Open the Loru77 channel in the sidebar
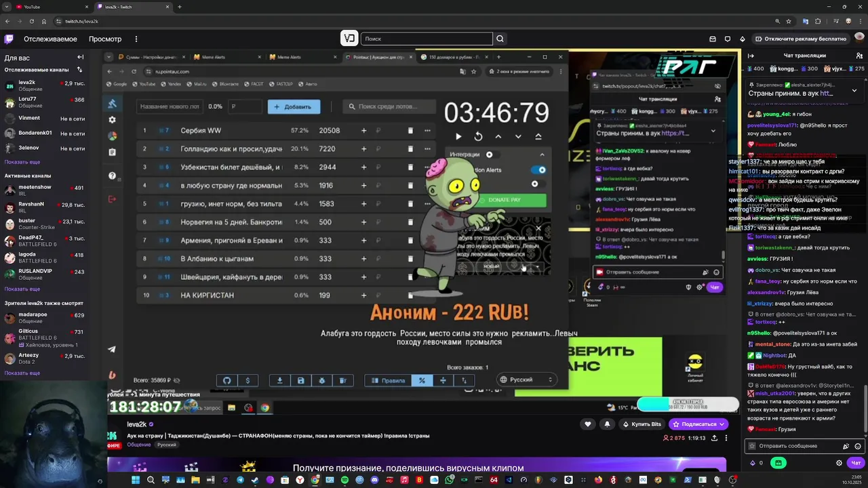Screen dimensions: 868x488 tap(45, 102)
